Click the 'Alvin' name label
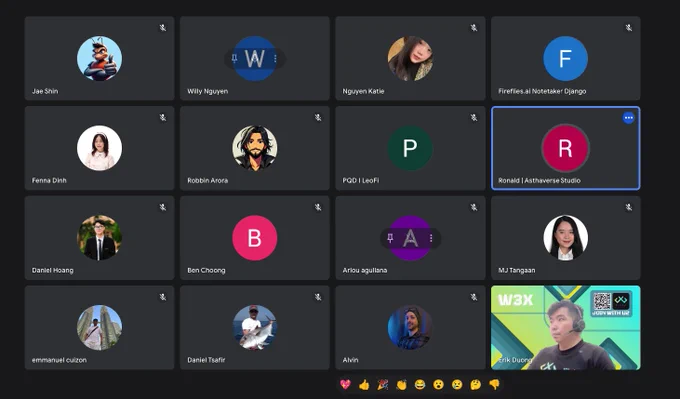Viewport: 680px width, 399px height. point(350,360)
